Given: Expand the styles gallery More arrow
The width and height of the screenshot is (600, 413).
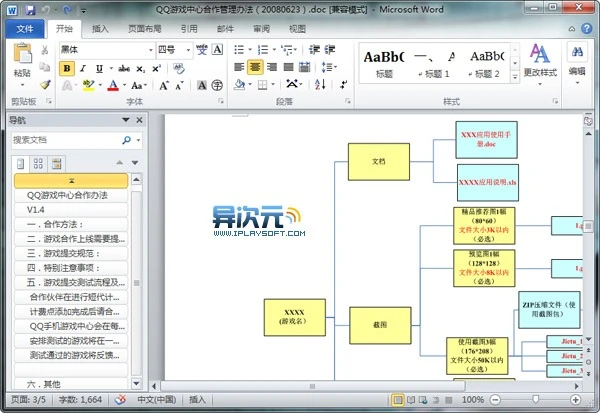Looking at the screenshot, I should coord(515,77).
